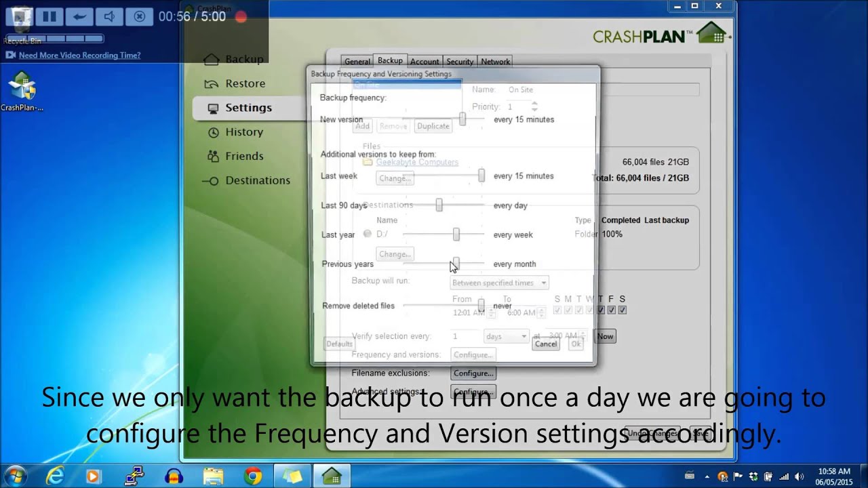Click Ok in the Frequency and Versioning dialog
The height and width of the screenshot is (488, 868).
point(576,344)
